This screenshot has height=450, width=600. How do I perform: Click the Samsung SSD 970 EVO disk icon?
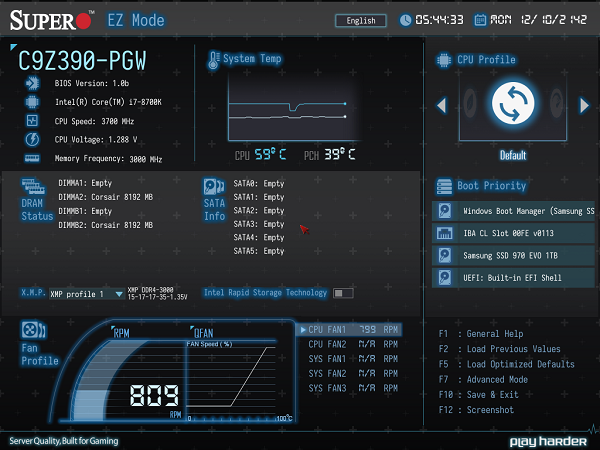coord(445,255)
